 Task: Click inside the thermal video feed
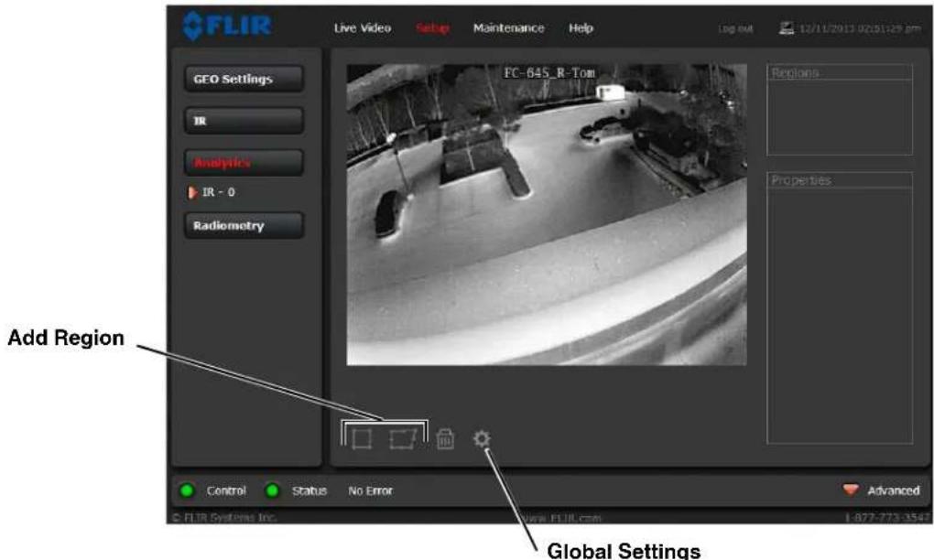pos(547,214)
